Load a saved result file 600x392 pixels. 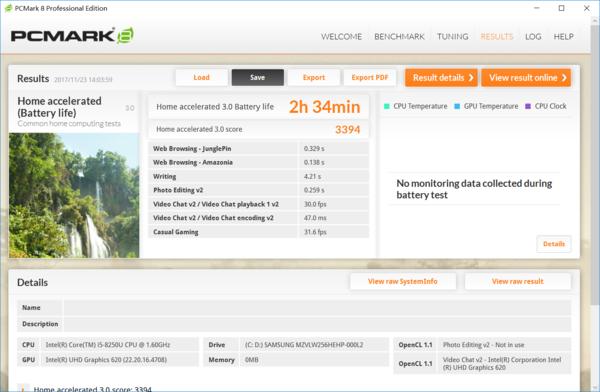[x=202, y=77]
